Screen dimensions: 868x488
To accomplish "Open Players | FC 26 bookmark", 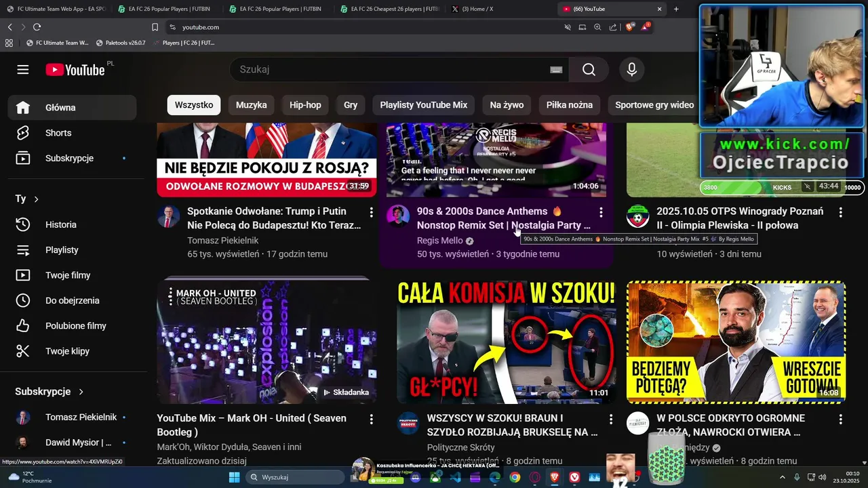I will click(184, 43).
